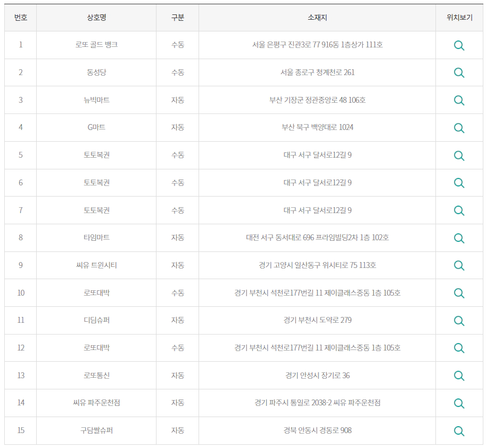
Task: Click the 구분 column header
Action: pos(178,18)
